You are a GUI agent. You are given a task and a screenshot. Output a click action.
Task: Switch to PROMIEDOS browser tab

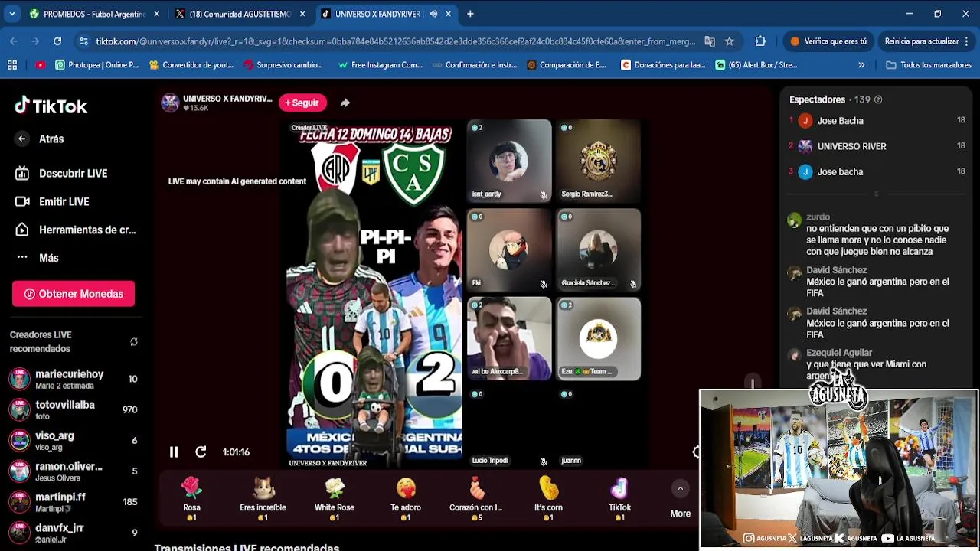[92, 14]
